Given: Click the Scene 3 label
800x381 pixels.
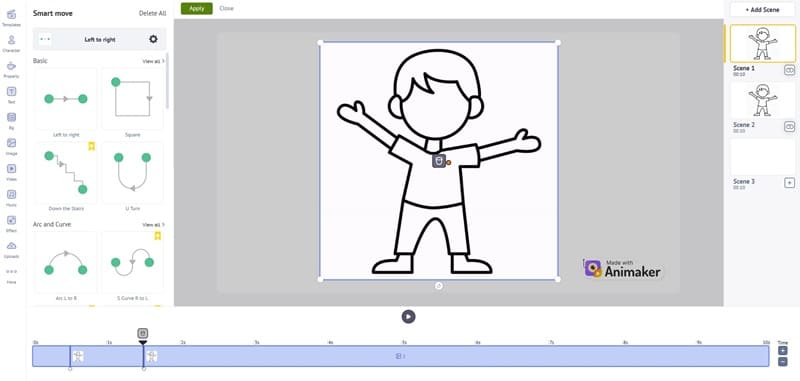Looking at the screenshot, I should tap(744, 182).
